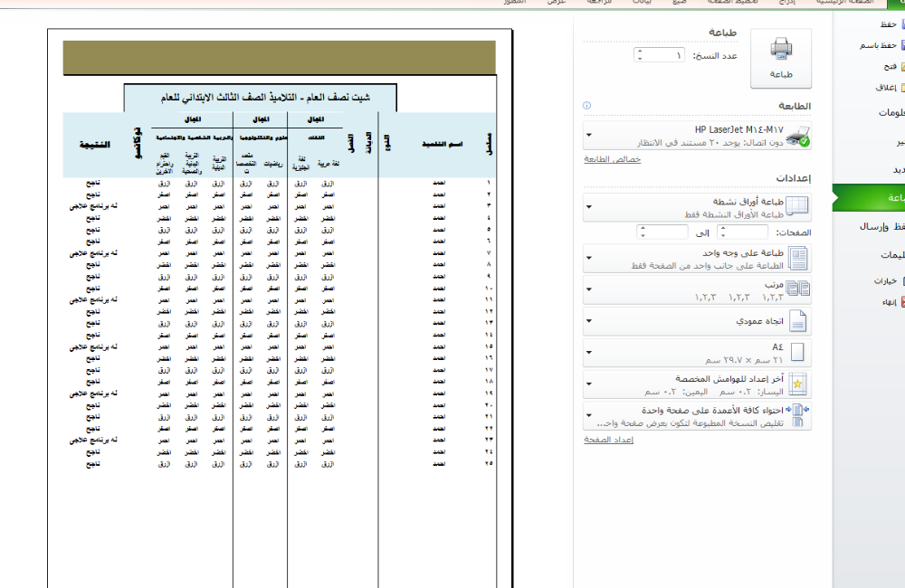Screen dimensions: 905x588
Task: Increase the الصفحات starting page number
Action: pyautogui.click(x=722, y=229)
